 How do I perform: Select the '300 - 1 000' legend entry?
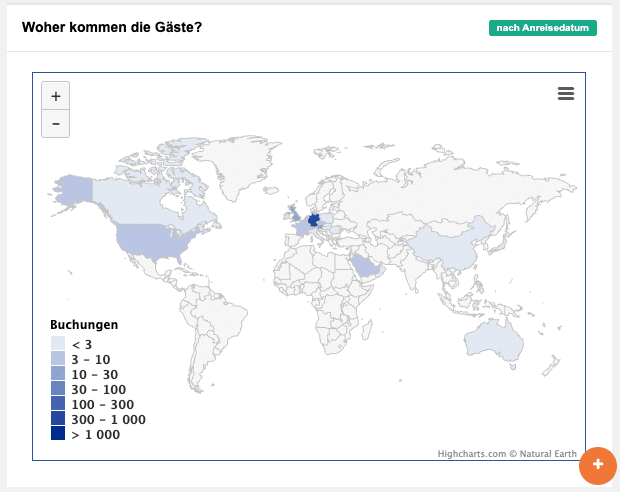(x=108, y=419)
